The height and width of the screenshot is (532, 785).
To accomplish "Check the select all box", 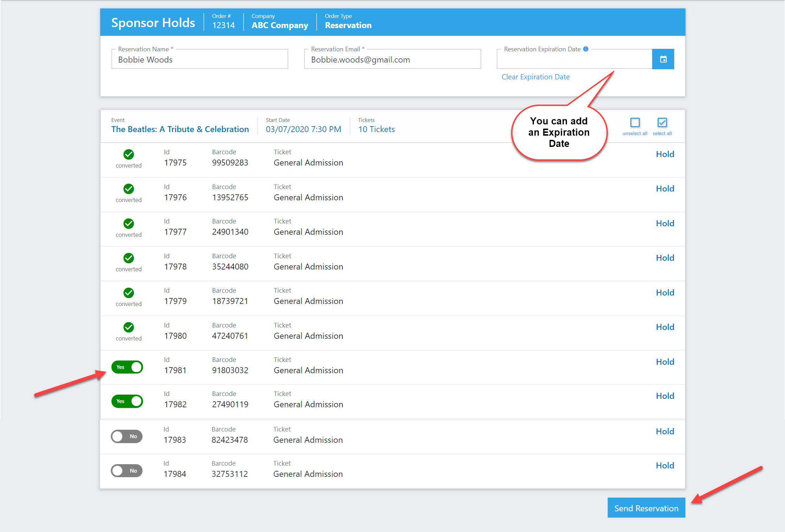I will coord(662,123).
